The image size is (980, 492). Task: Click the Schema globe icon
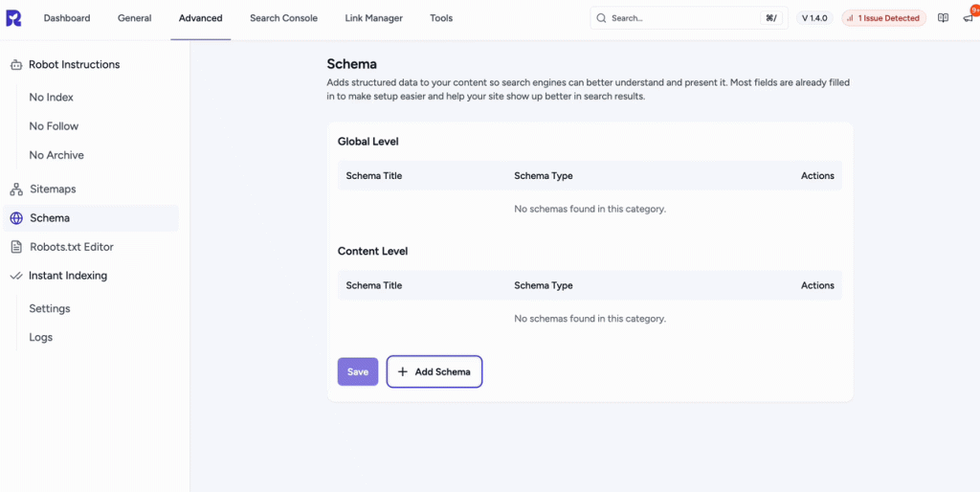[16, 218]
